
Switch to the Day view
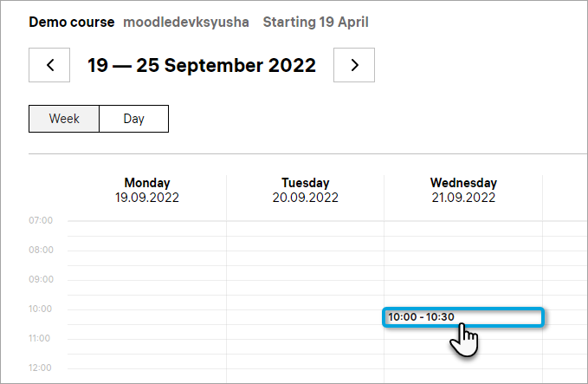coord(133,119)
